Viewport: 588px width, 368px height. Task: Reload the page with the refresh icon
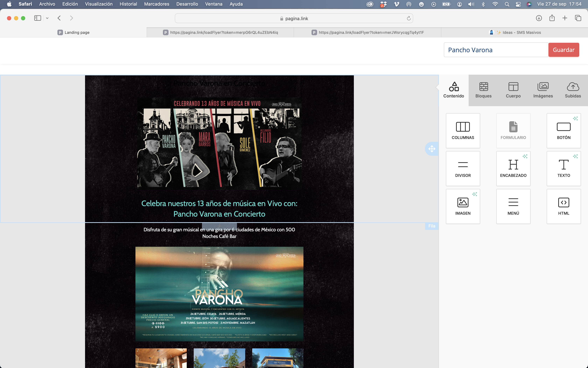[x=409, y=19]
